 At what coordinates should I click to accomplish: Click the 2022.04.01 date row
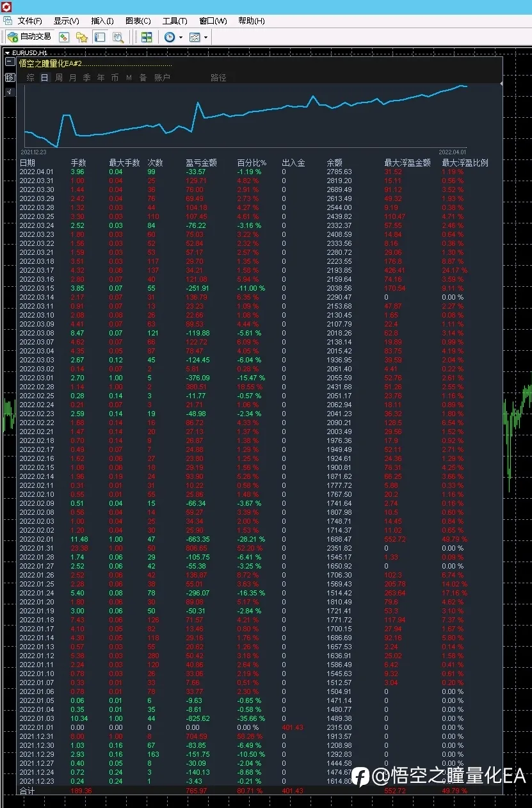(36, 172)
